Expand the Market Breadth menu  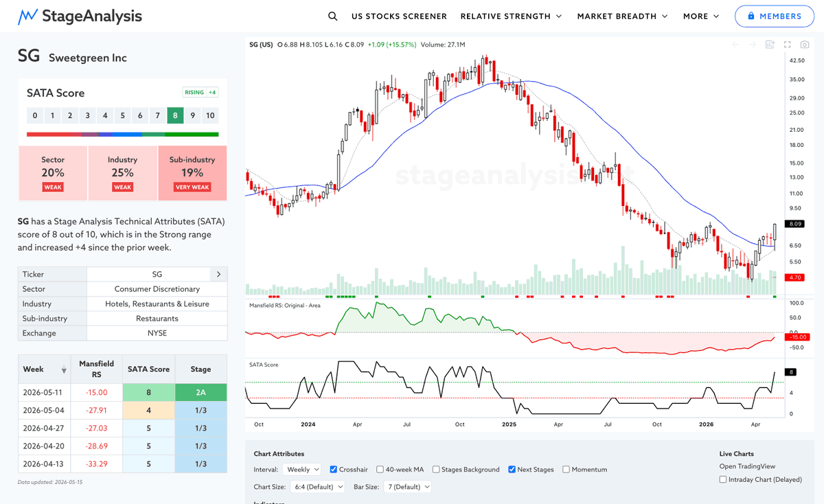coord(623,16)
